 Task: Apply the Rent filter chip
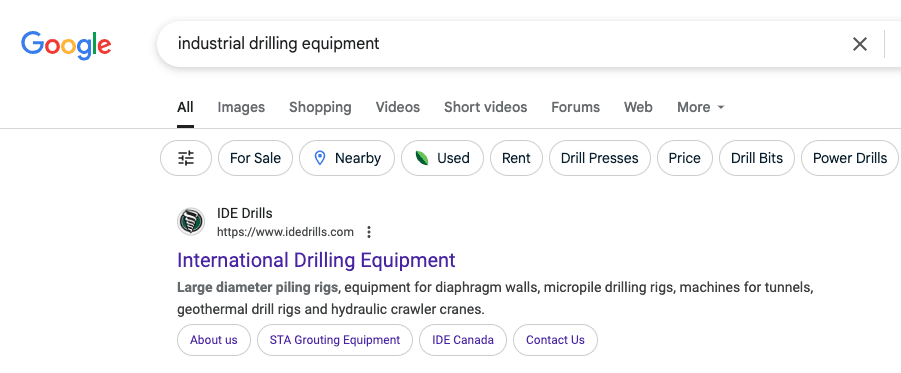point(516,158)
